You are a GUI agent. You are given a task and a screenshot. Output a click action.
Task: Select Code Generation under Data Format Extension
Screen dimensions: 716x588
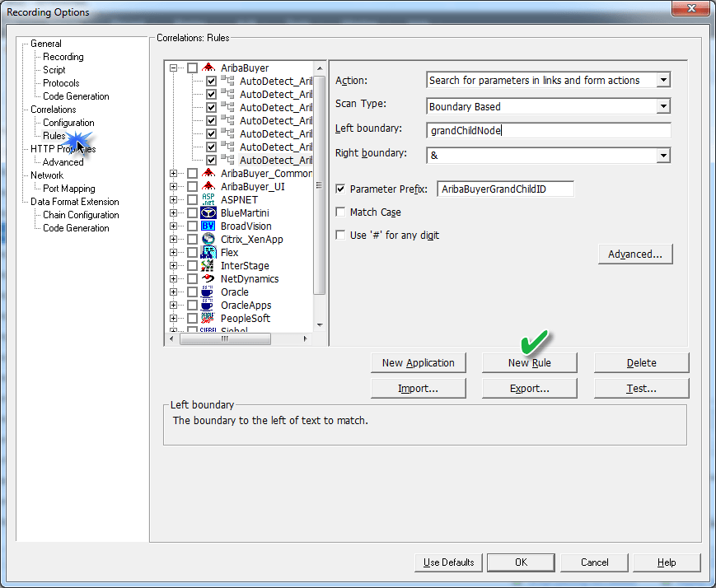(x=76, y=228)
